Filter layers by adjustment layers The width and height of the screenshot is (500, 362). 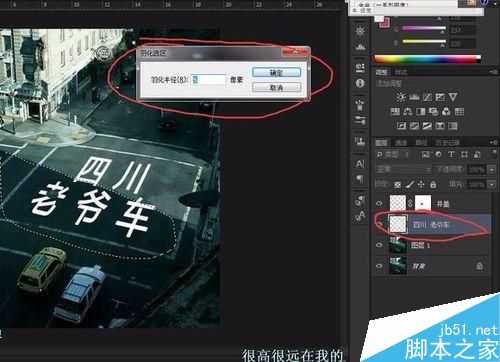tap(438, 155)
